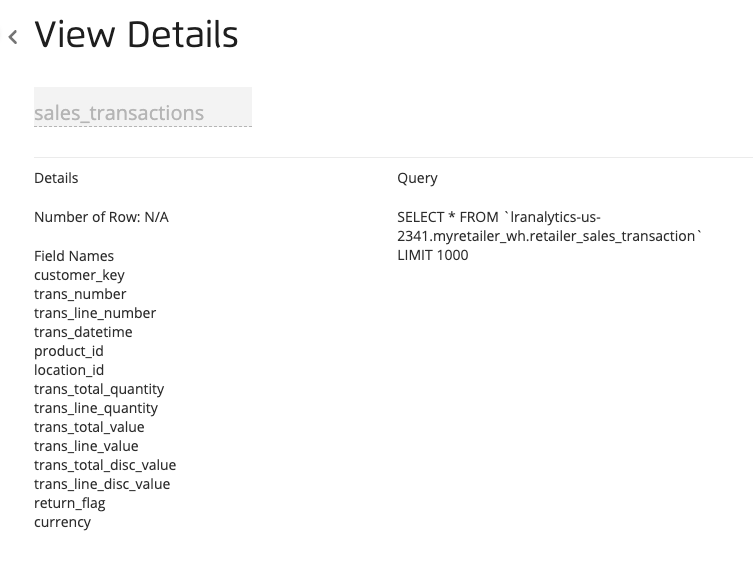
Task: Click the Details section heading
Action: point(56,178)
